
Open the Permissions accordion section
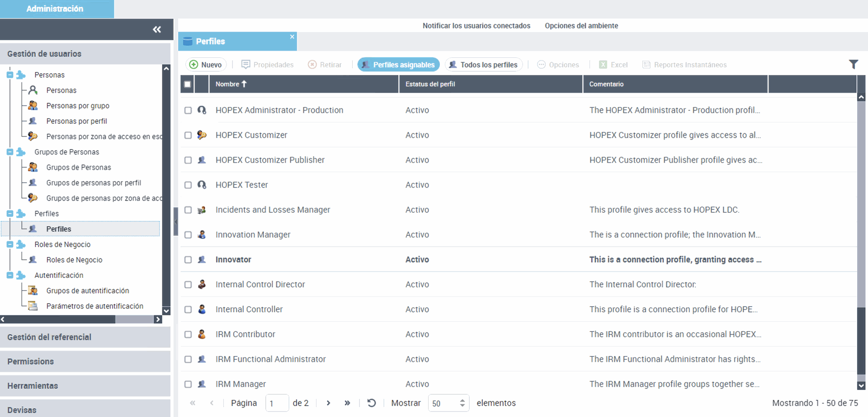[x=85, y=361]
